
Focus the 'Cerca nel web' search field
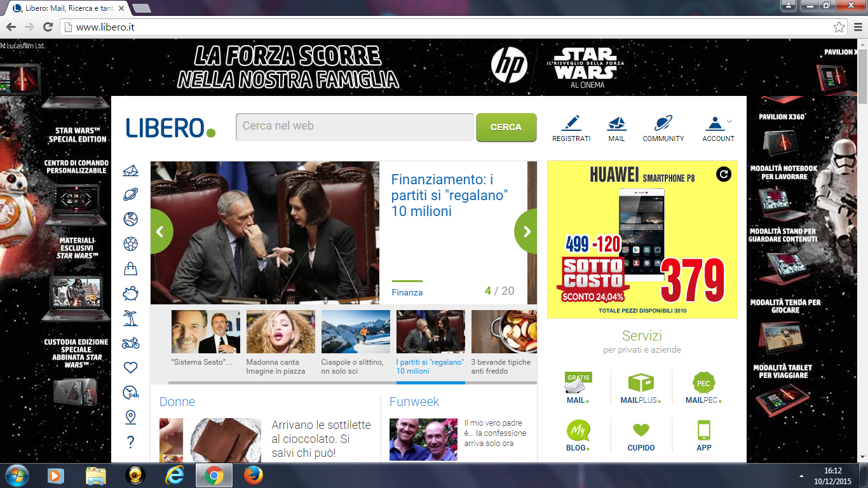click(355, 126)
